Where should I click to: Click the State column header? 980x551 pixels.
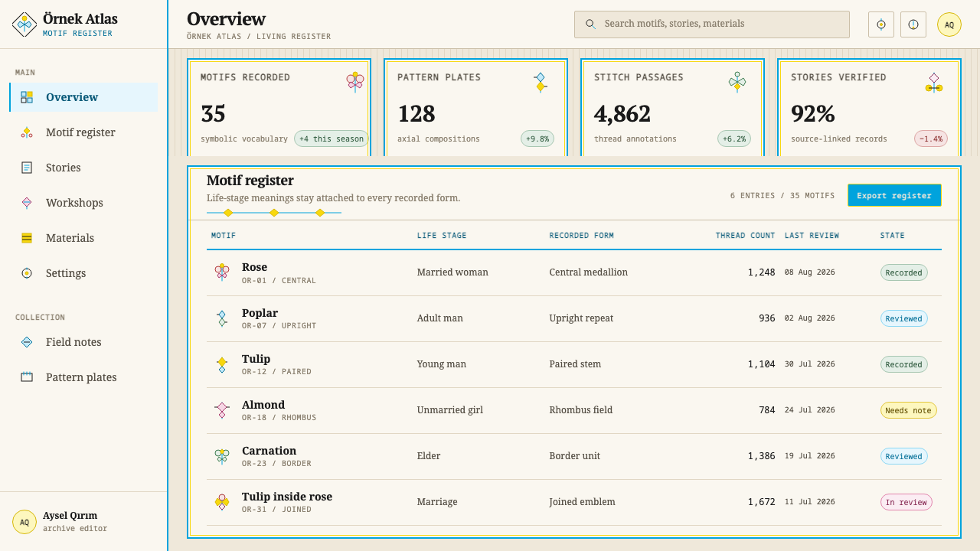point(892,236)
